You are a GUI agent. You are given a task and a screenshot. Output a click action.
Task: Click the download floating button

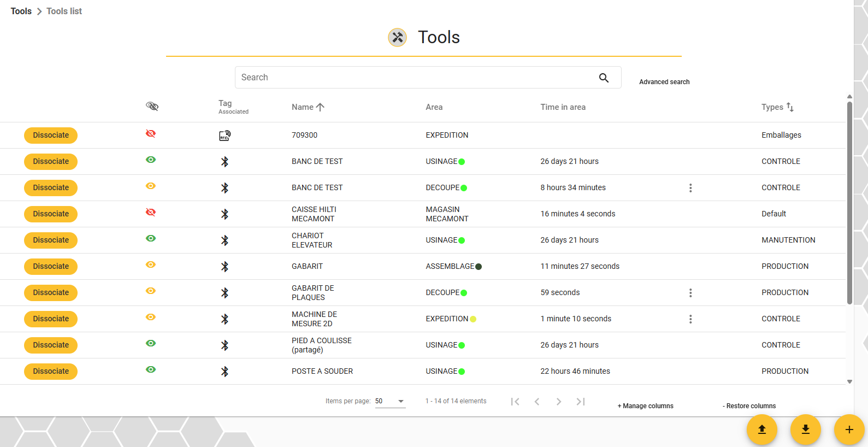tap(806, 430)
